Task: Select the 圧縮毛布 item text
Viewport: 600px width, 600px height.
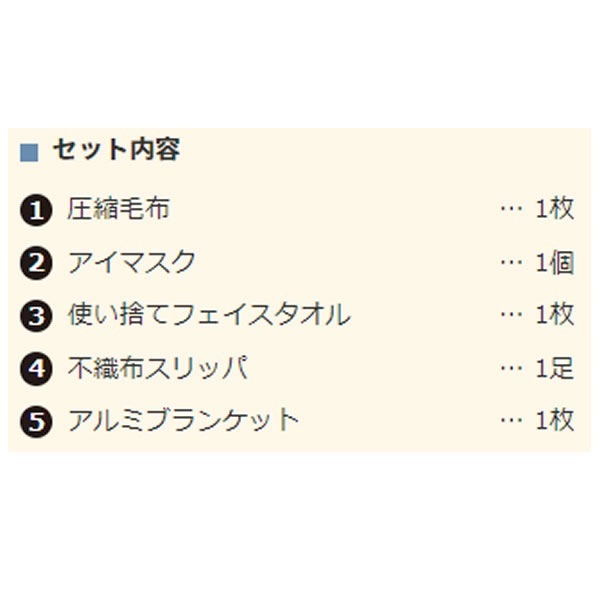Action: click(118, 209)
